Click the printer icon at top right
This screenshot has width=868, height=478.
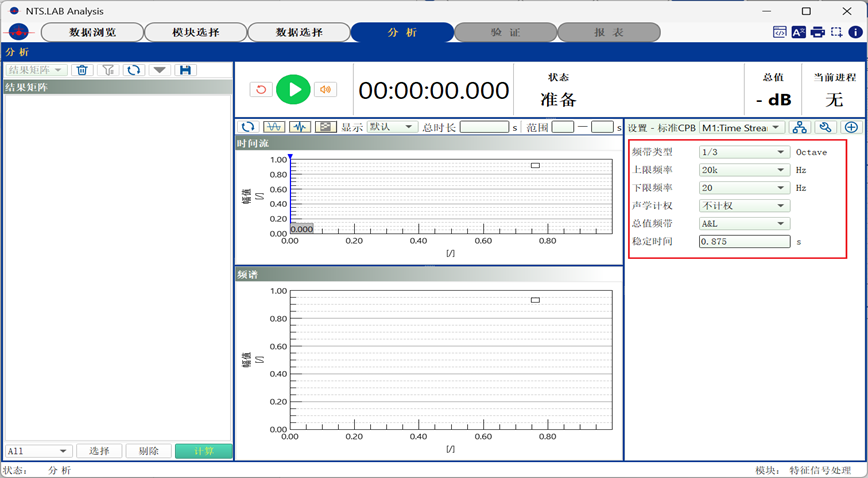817,32
